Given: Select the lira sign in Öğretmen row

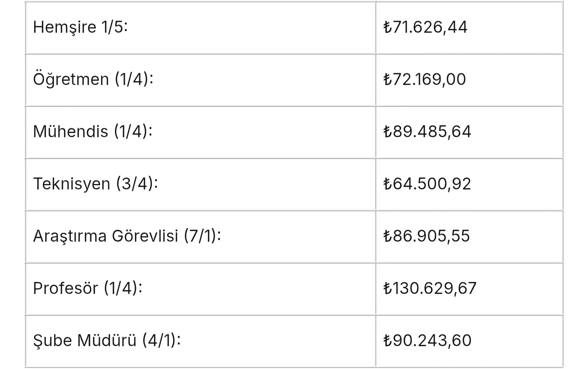Looking at the screenshot, I should point(387,79).
